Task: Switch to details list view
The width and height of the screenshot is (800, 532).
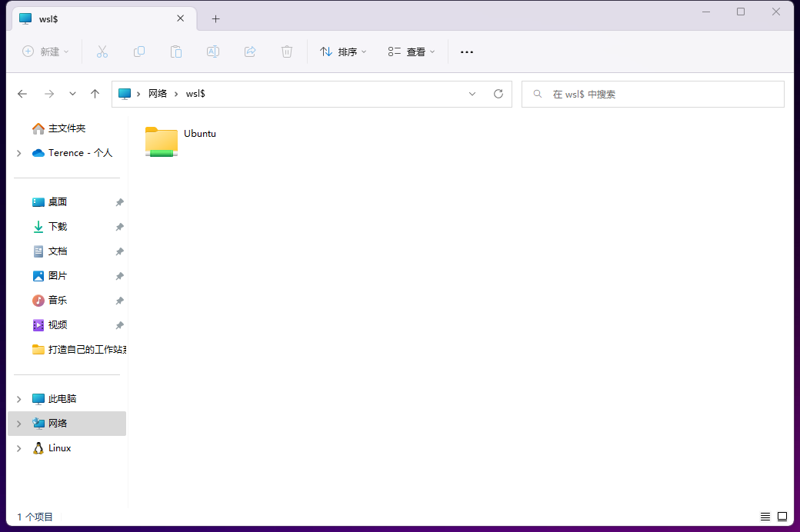Action: click(x=765, y=517)
